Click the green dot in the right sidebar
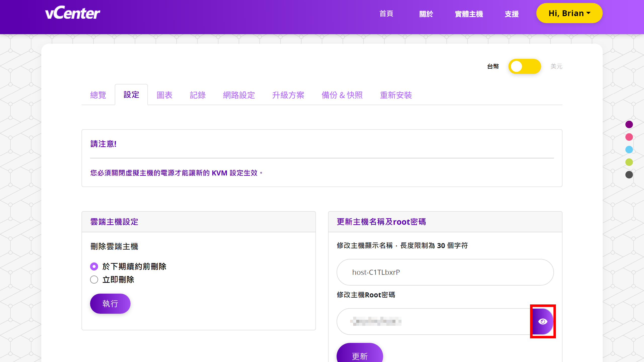Screen dimensions: 644x362 pos(629,162)
